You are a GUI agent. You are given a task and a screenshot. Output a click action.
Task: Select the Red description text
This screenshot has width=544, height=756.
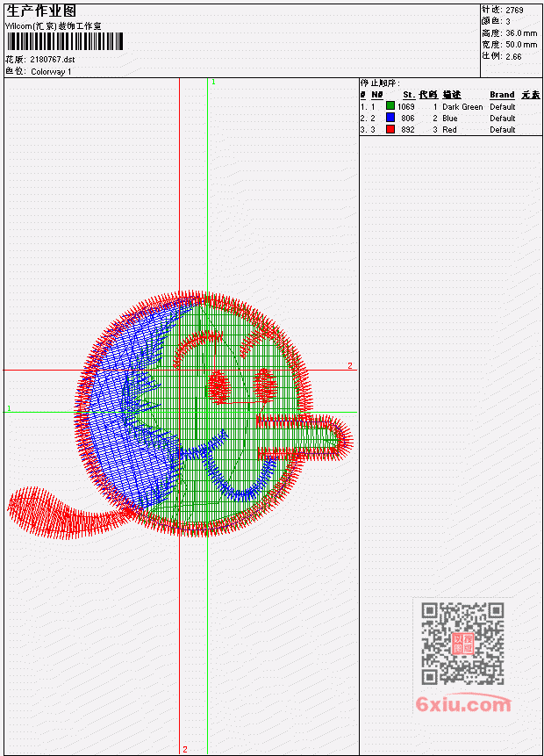coord(449,130)
